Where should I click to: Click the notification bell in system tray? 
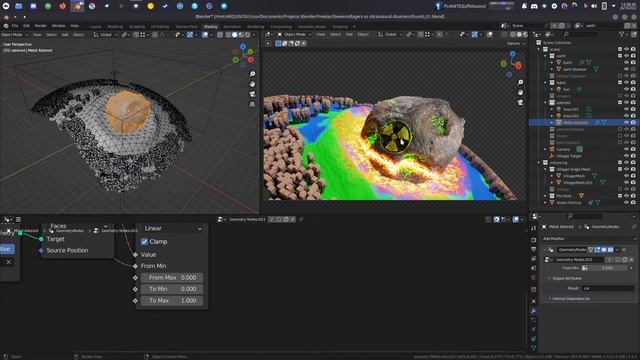click(524, 6)
